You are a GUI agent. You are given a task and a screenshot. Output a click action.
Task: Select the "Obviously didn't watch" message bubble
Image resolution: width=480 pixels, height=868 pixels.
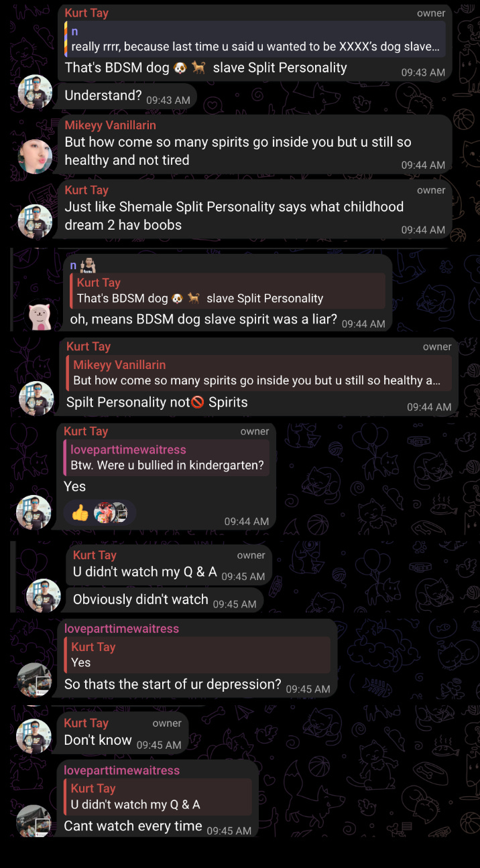point(164,600)
